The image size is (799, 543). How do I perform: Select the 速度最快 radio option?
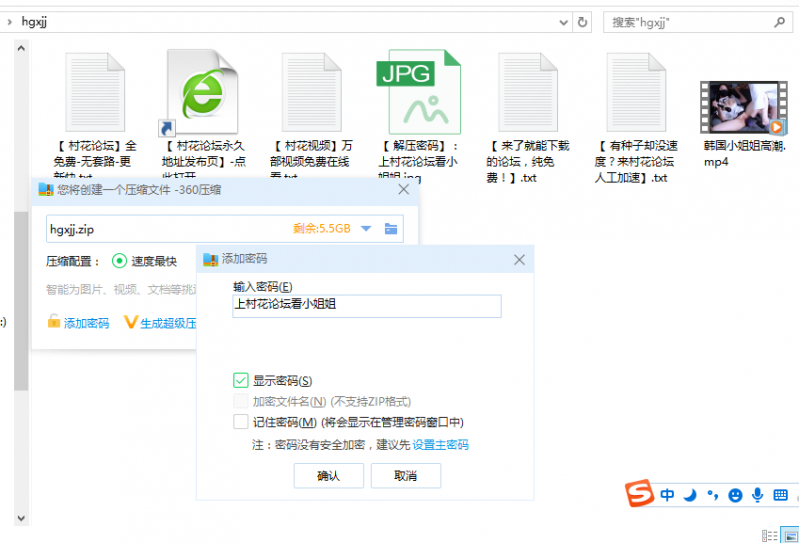(120, 261)
